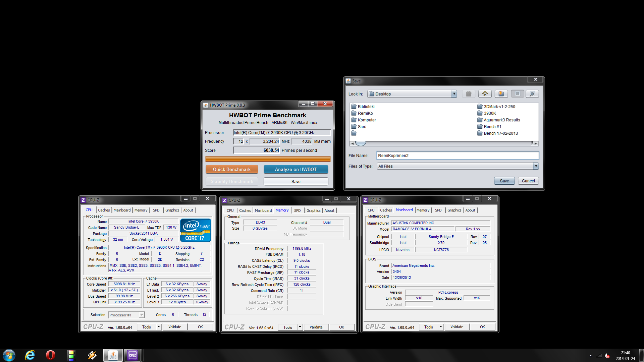Select the 3930K folder
The image size is (644, 362).
[x=487, y=113]
